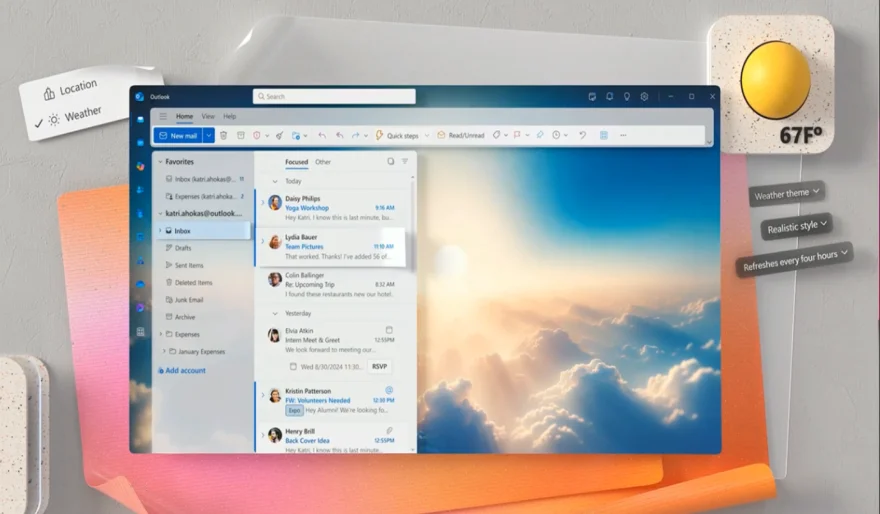Collapse the Favorites section
The height and width of the screenshot is (514, 880).
160,162
